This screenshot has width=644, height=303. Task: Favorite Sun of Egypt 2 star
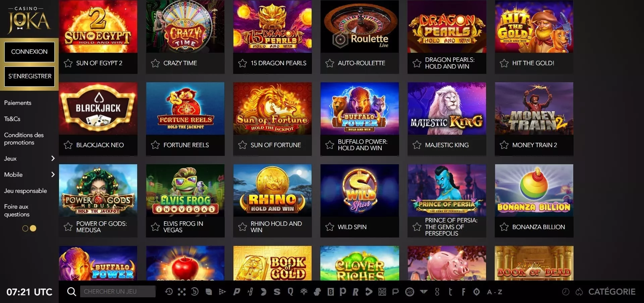click(68, 63)
